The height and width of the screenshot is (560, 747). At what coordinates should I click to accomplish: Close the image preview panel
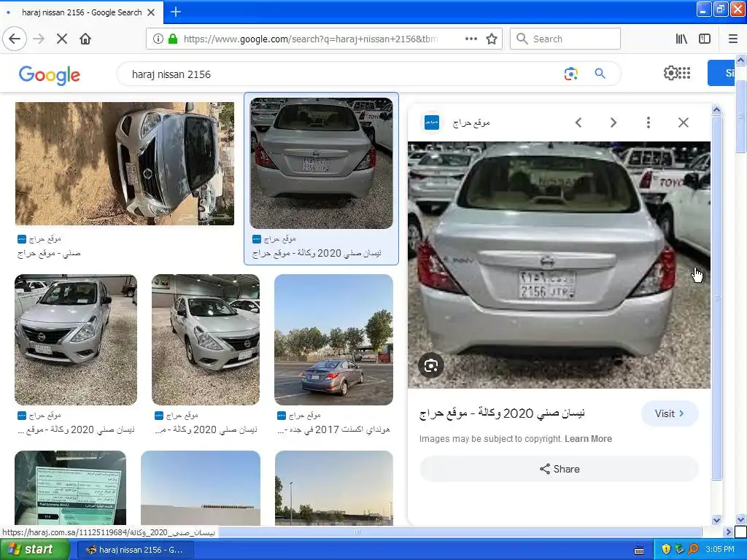pyautogui.click(x=683, y=122)
